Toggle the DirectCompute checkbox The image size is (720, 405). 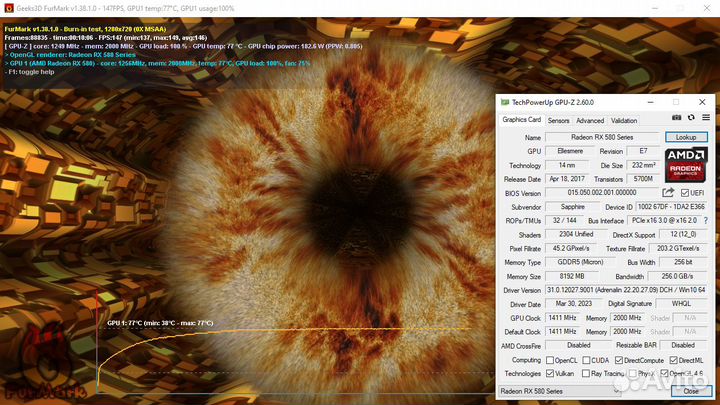click(x=619, y=360)
